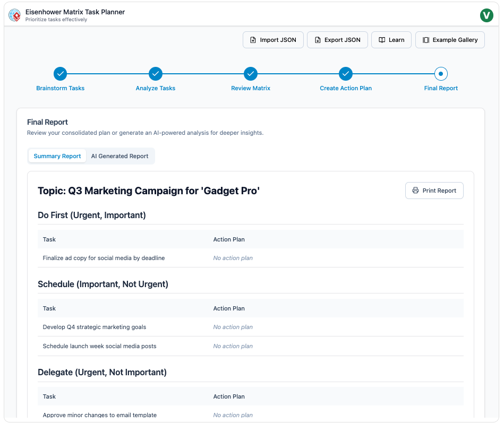Jump to the Analyze Tasks step circle
Screen dimensions: 504x423
coord(155,74)
